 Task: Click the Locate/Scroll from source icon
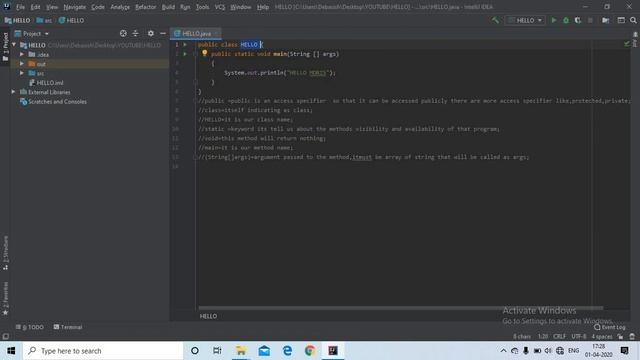(x=123, y=33)
